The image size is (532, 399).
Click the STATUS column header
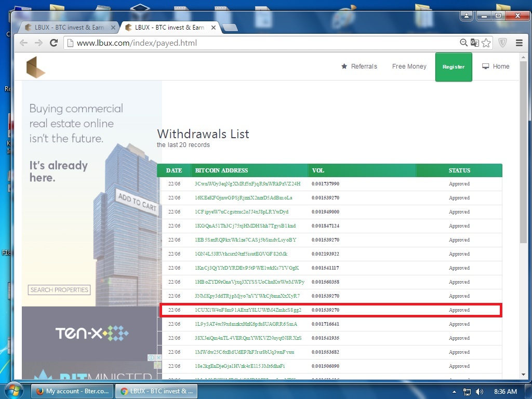coord(459,170)
